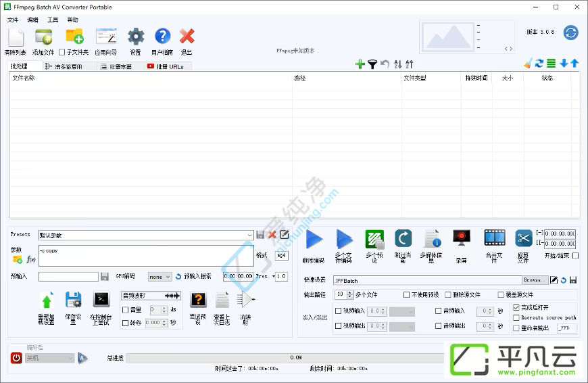Screen dimensions: 588x383
Task: Click the funnel filter icon above file list
Action: [372, 64]
